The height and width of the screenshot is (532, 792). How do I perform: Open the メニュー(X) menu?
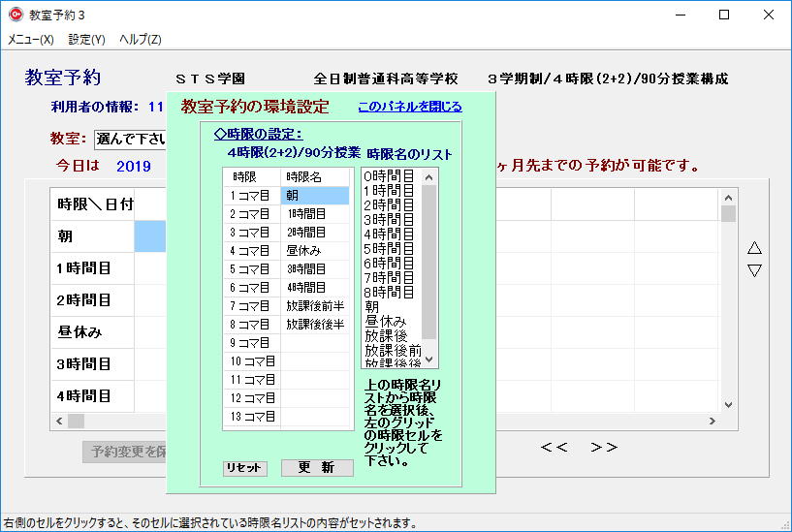pos(31,40)
